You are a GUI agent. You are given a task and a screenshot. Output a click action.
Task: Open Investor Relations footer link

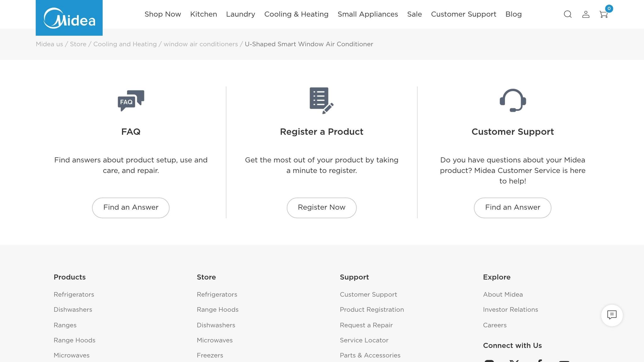tap(511, 310)
